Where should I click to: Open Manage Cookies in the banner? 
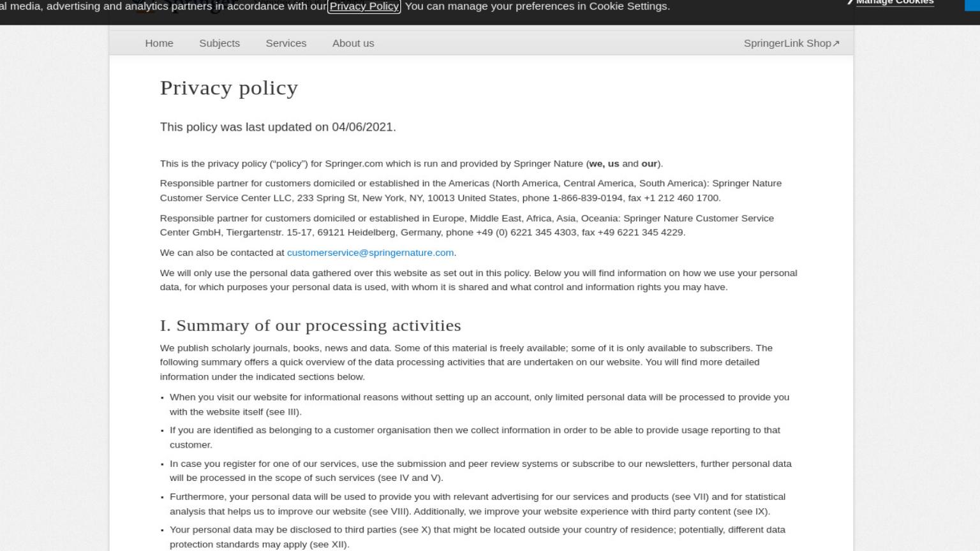click(895, 3)
